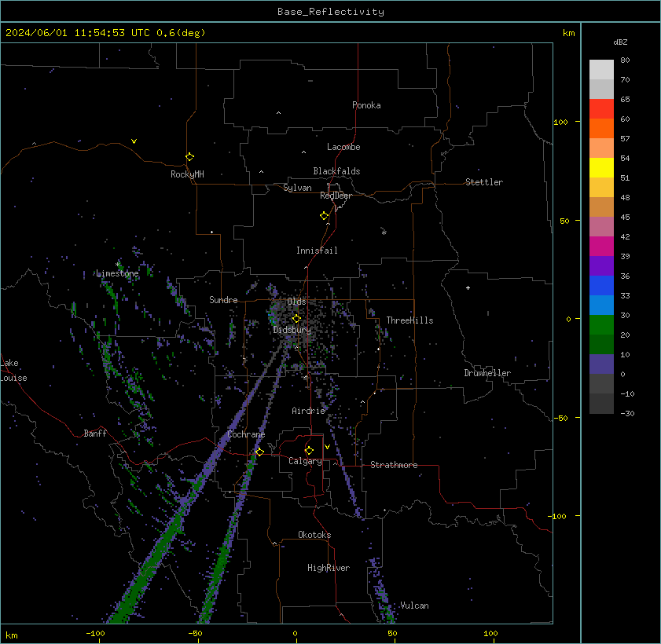Select the red 60-65 dBZ legend swatch
The width and height of the screenshot is (661, 644).
(x=601, y=108)
